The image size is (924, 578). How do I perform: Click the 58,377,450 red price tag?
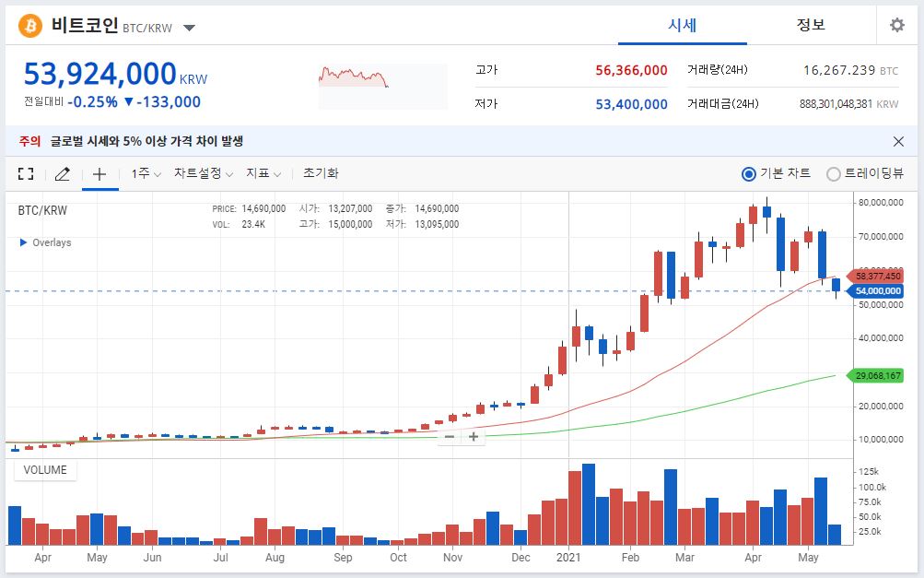tap(876, 276)
